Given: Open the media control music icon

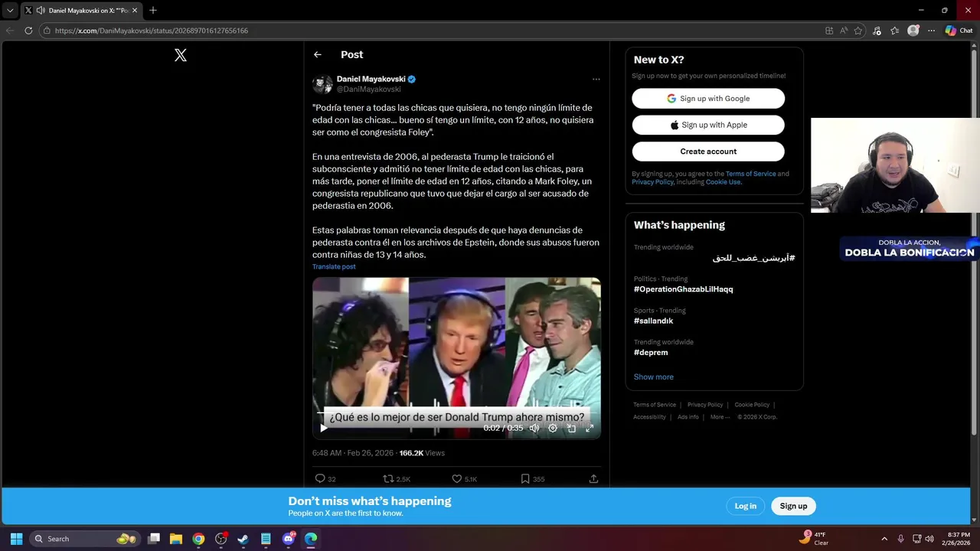Looking at the screenshot, I should point(877,31).
